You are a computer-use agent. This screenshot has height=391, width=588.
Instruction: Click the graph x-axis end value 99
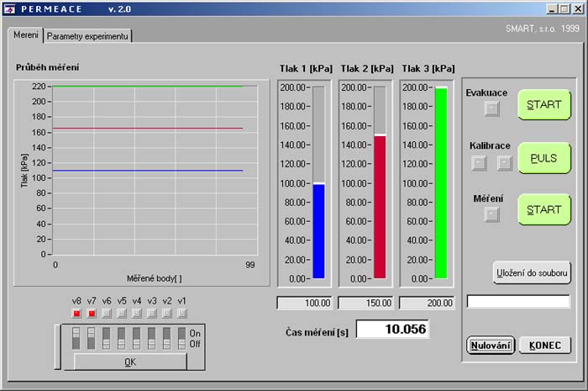(250, 265)
